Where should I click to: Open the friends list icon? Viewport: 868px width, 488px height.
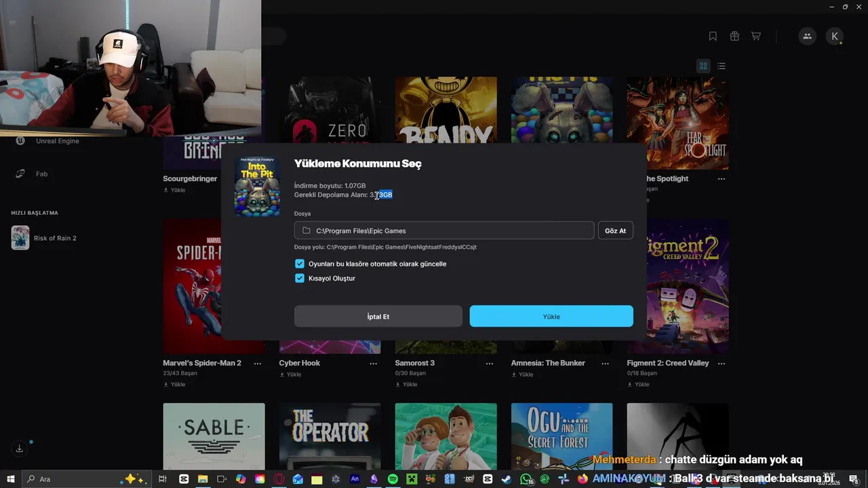tap(807, 36)
